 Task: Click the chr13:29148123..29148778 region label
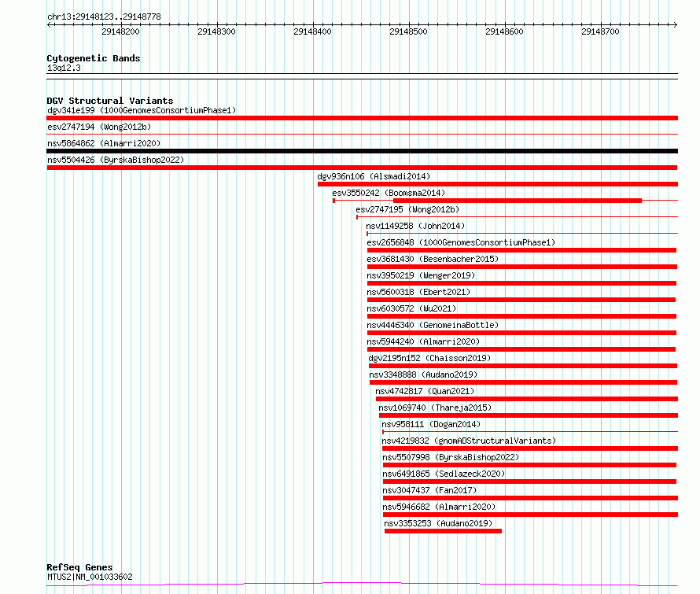[104, 17]
